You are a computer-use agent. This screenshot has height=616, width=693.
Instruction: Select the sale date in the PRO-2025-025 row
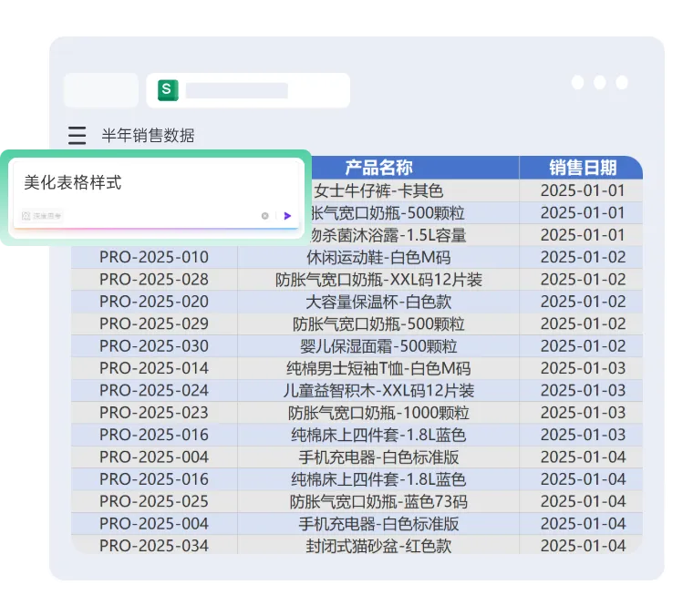click(582, 501)
